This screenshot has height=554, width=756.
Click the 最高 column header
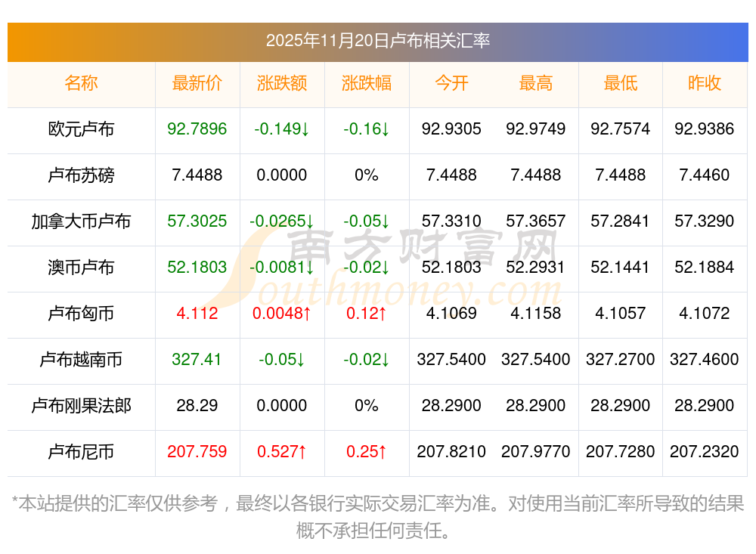pyautogui.click(x=536, y=83)
